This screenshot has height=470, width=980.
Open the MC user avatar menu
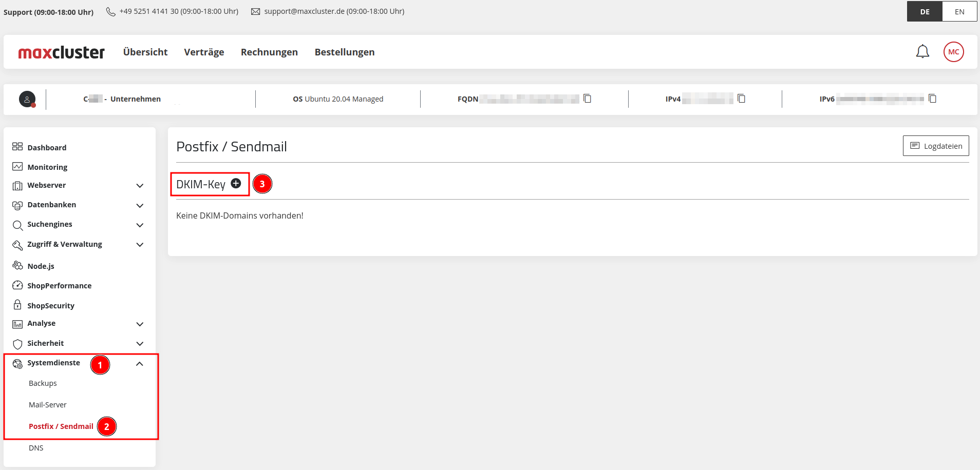(953, 52)
